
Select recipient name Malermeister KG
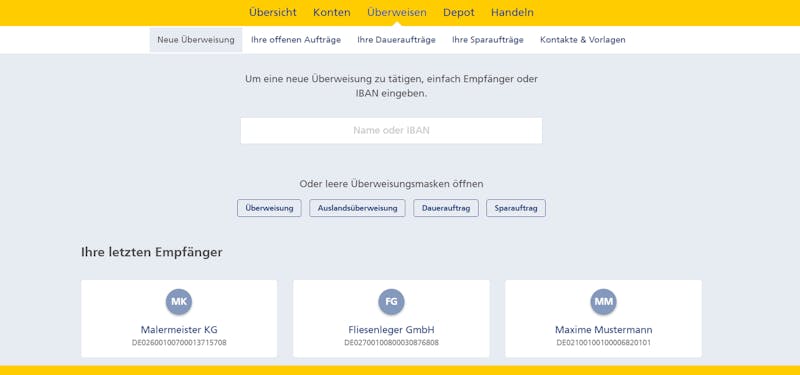click(x=179, y=330)
